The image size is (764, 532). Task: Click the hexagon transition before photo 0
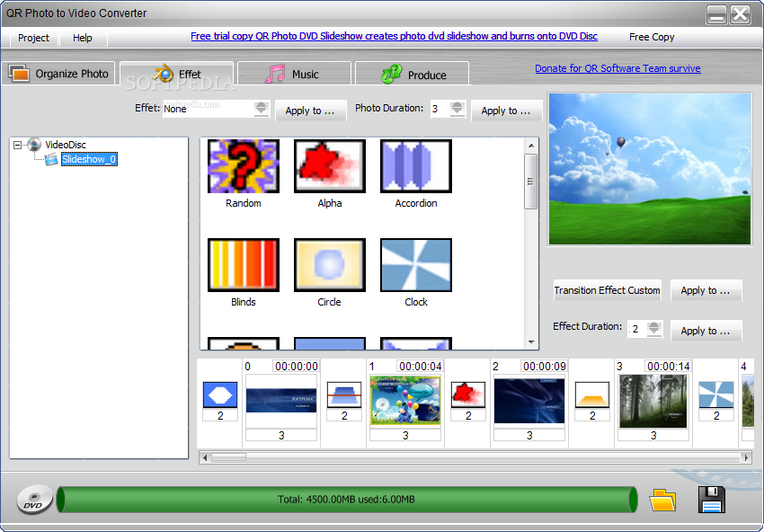220,395
